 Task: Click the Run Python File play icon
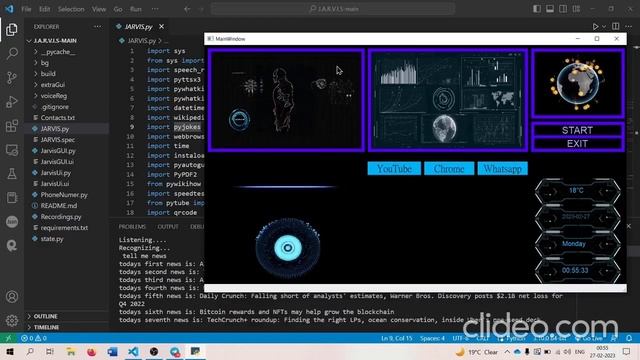tap(595, 27)
